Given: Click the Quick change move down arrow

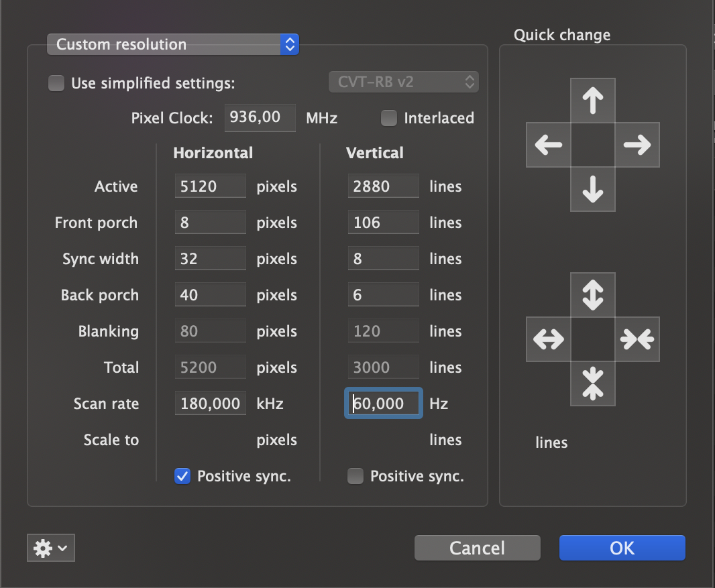Looking at the screenshot, I should click(593, 189).
